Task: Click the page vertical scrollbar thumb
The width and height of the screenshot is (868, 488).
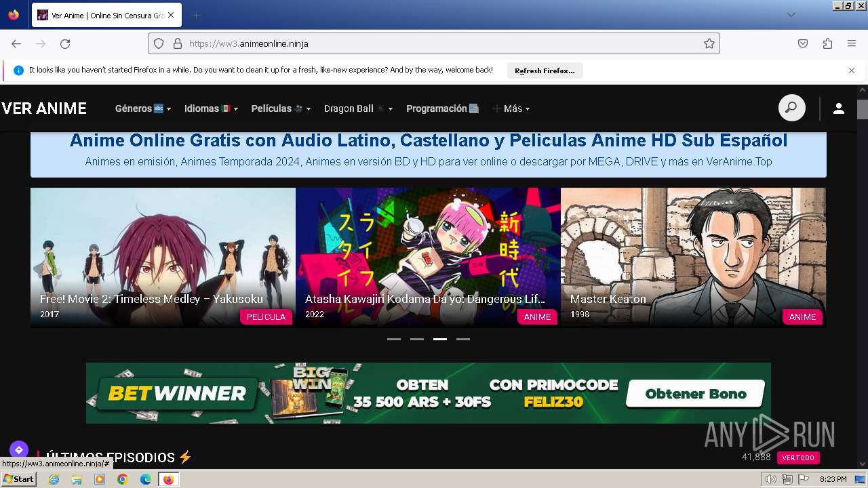Action: tap(863, 109)
